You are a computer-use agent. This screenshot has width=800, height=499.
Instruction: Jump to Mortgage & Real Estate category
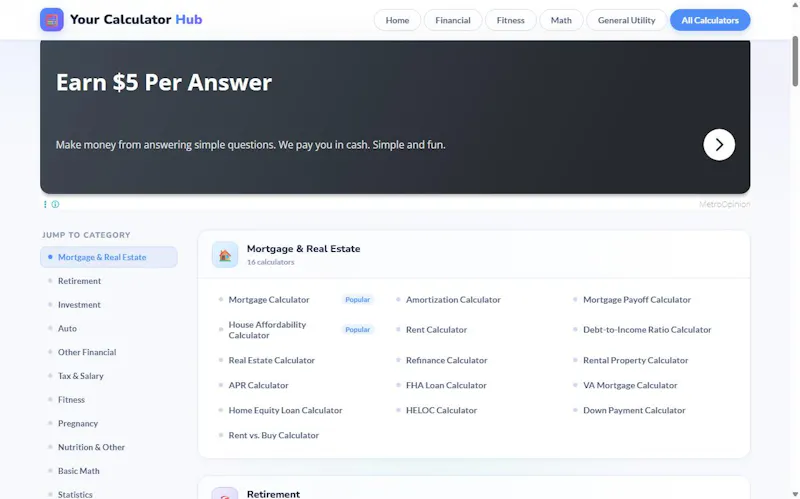(109, 257)
